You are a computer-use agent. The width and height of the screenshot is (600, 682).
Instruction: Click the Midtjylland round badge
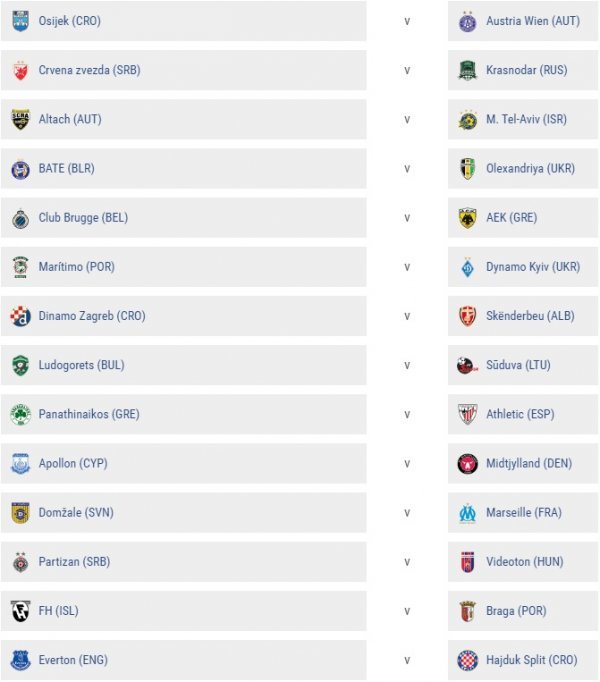[x=468, y=464]
